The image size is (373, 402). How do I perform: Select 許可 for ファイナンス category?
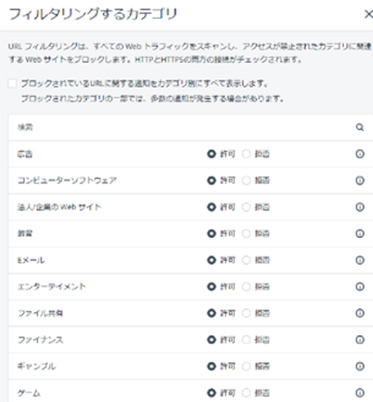(211, 340)
